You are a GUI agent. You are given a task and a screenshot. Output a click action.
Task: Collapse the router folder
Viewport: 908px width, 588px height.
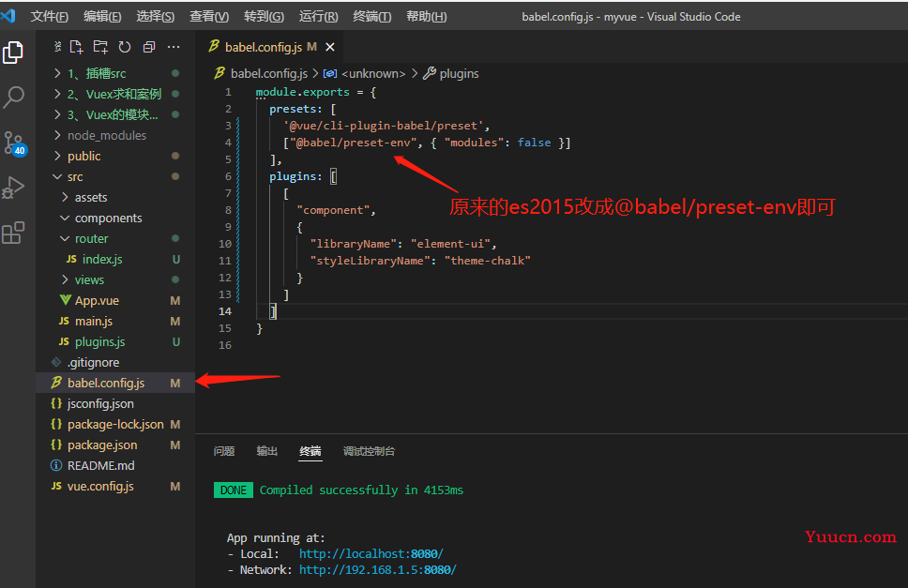coord(115,238)
